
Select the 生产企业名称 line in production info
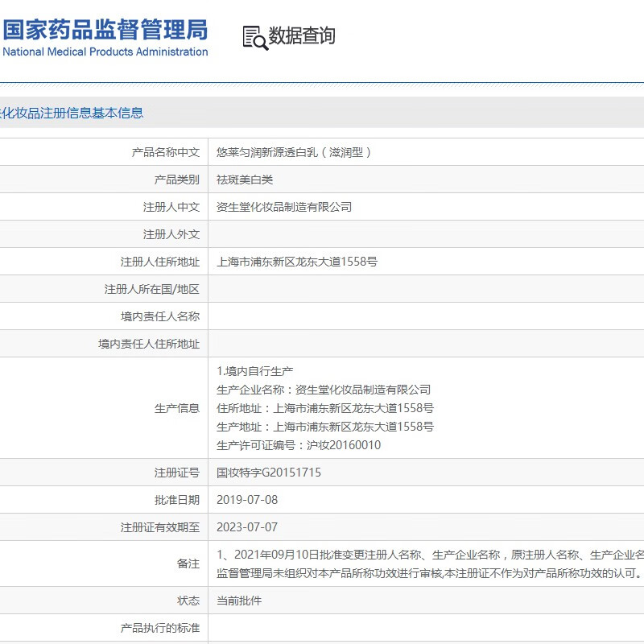tap(324, 390)
